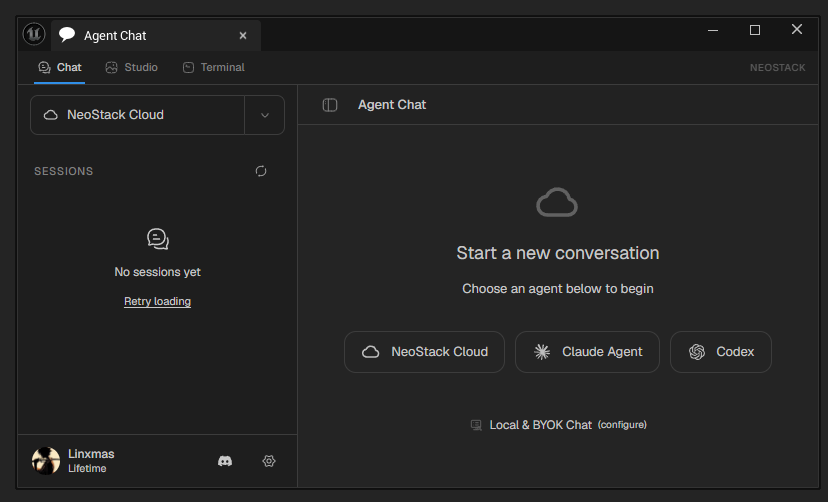Open the Discord icon link
828x502 pixels.
coord(225,461)
